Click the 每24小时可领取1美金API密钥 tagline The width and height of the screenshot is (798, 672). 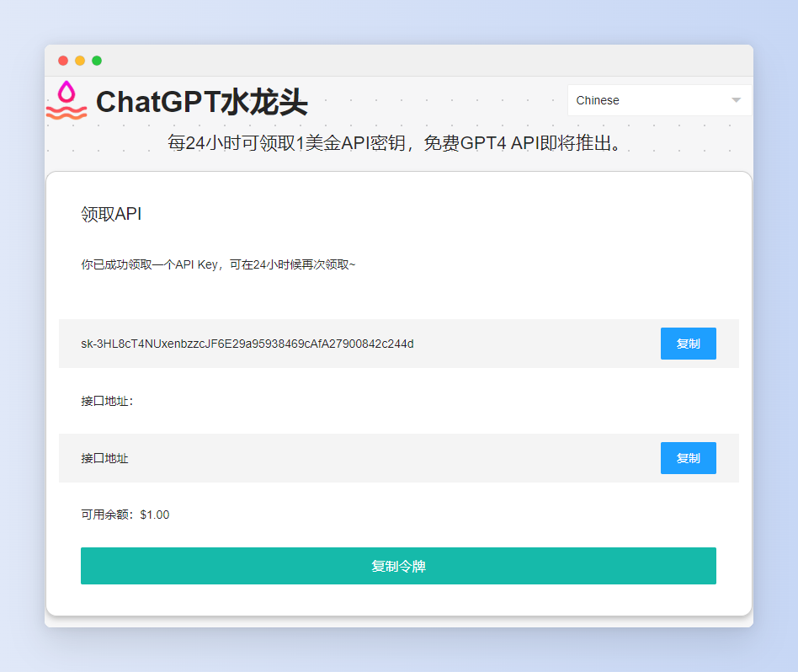click(x=395, y=143)
